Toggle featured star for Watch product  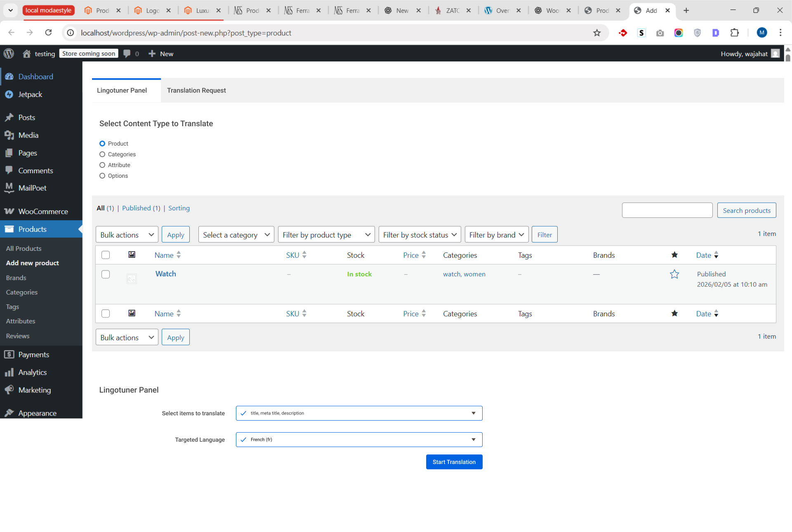(674, 274)
